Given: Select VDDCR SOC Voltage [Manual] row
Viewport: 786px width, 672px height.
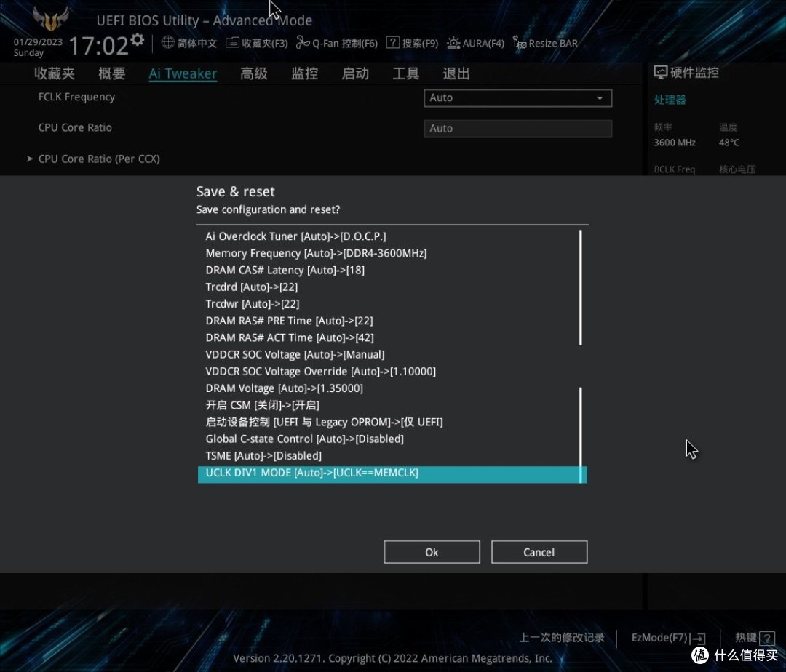Looking at the screenshot, I should (392, 355).
